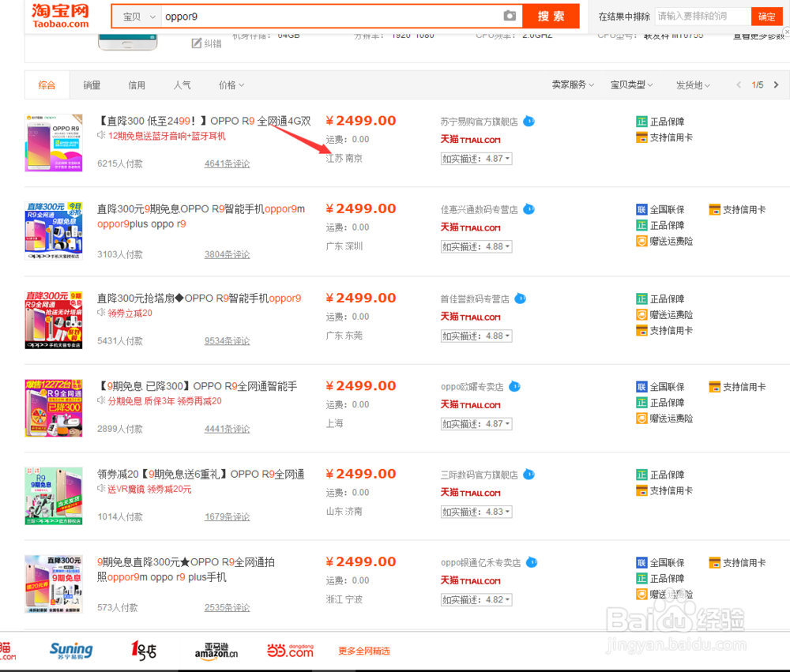This screenshot has width=790, height=672.
Task: Click the Tmall logo under 佳惠兴通数码专营店
Action: 470,227
